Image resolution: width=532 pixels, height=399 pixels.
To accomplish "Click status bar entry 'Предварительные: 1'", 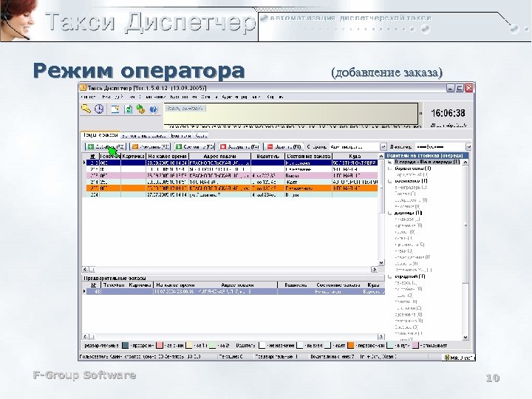I will tap(276, 357).
